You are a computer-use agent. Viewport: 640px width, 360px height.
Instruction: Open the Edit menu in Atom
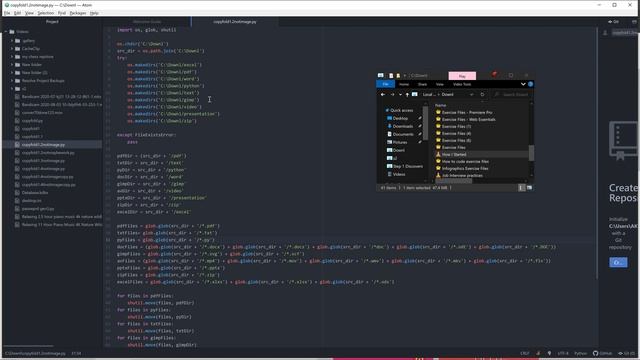(x=18, y=13)
